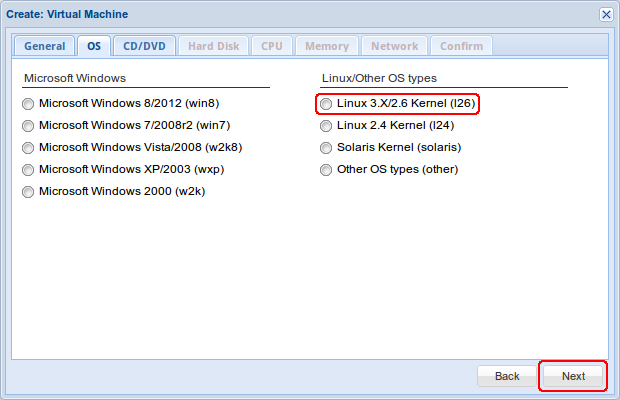Pick Solaris Kernel (solaris) option

326,148
